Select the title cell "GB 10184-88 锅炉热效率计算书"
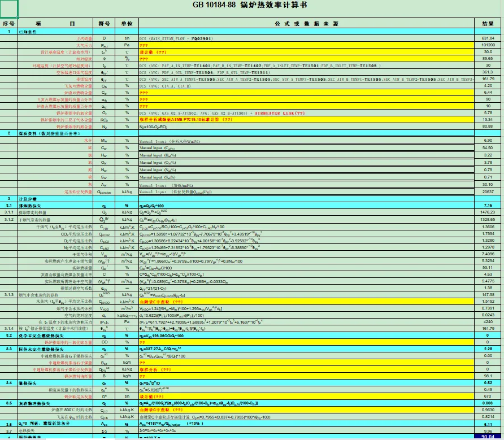This screenshot has width=504, height=440. coord(250,5)
